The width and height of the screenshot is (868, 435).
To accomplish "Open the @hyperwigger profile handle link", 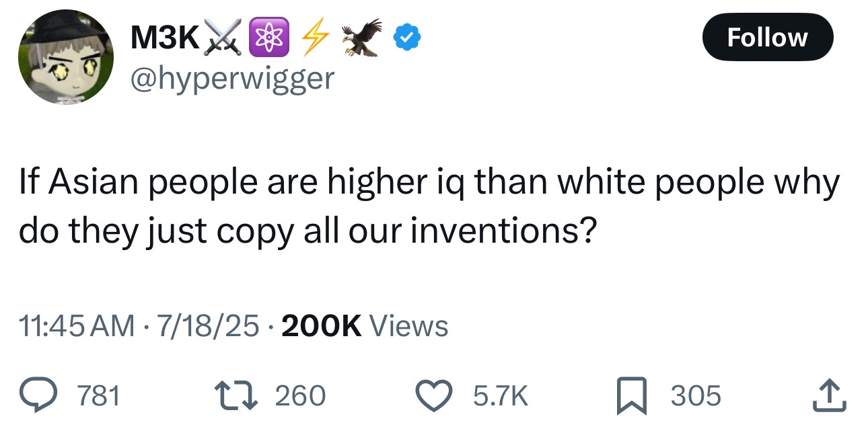I will (233, 79).
